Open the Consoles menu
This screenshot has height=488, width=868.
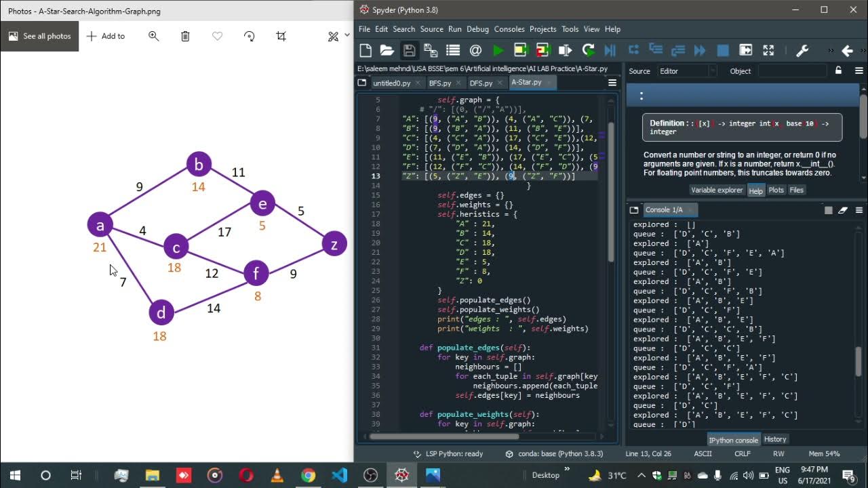[x=509, y=29]
